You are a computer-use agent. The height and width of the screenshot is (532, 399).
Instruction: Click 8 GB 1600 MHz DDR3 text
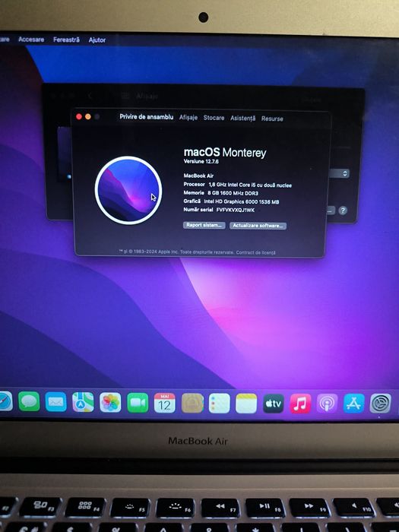pos(233,193)
